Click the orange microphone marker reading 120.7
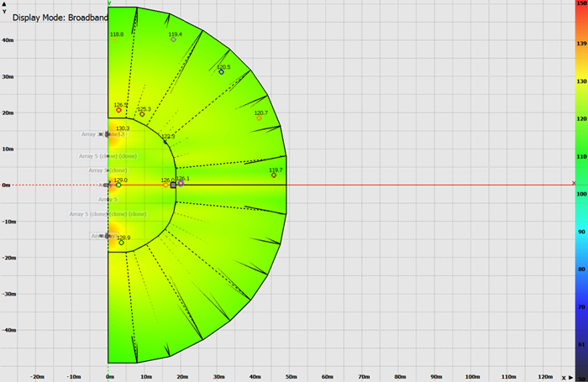The height and width of the screenshot is (382, 588). pos(259,118)
